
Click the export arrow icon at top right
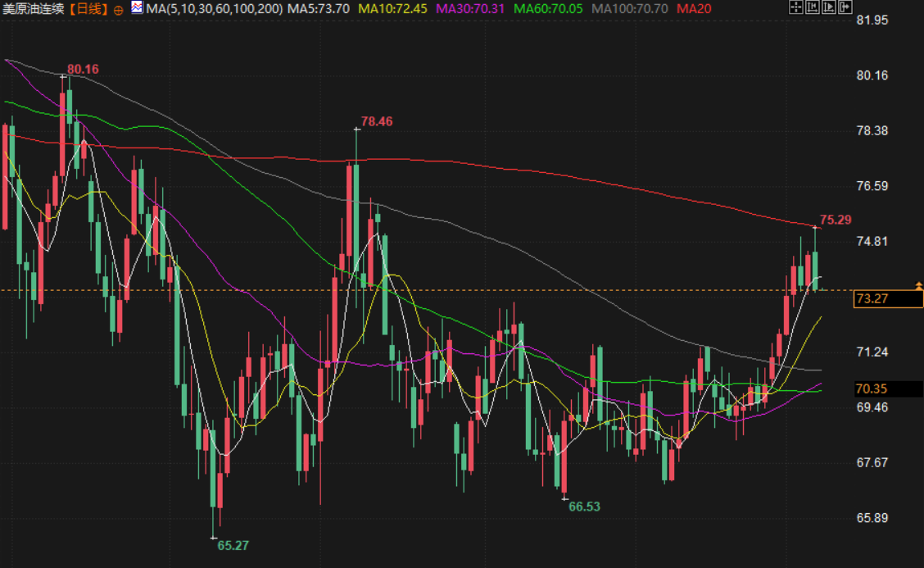[x=845, y=7]
